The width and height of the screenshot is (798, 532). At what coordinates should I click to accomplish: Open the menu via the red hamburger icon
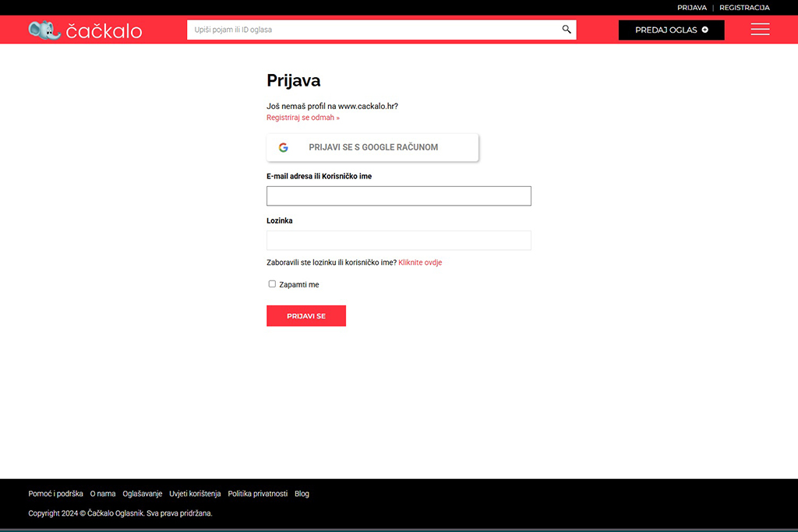tap(760, 29)
